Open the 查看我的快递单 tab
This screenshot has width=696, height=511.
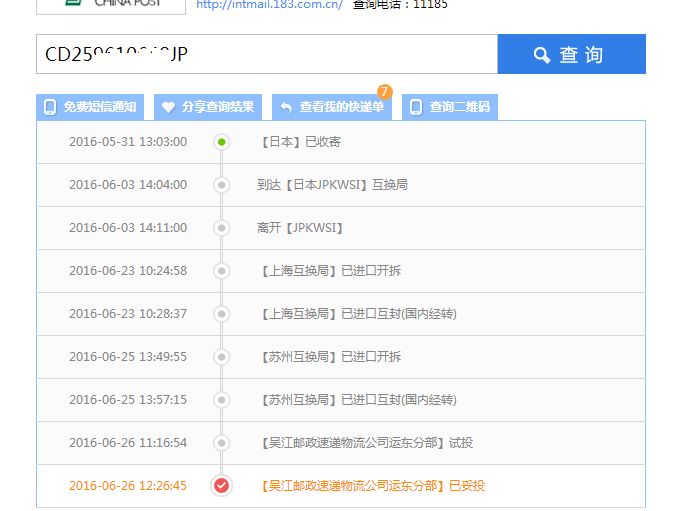[x=332, y=107]
